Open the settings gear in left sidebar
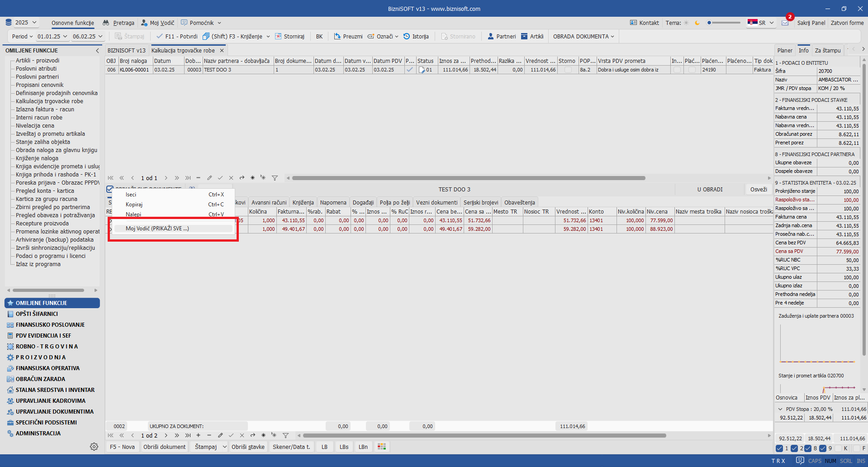 click(94, 447)
